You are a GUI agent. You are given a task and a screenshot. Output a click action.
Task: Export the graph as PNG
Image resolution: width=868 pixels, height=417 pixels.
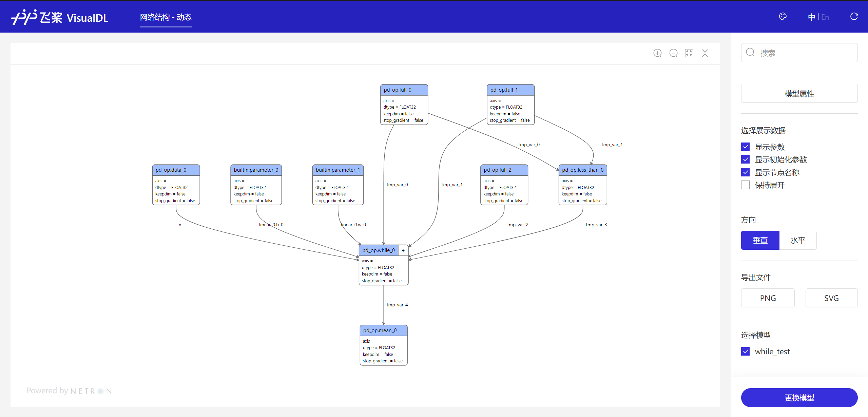tap(768, 298)
